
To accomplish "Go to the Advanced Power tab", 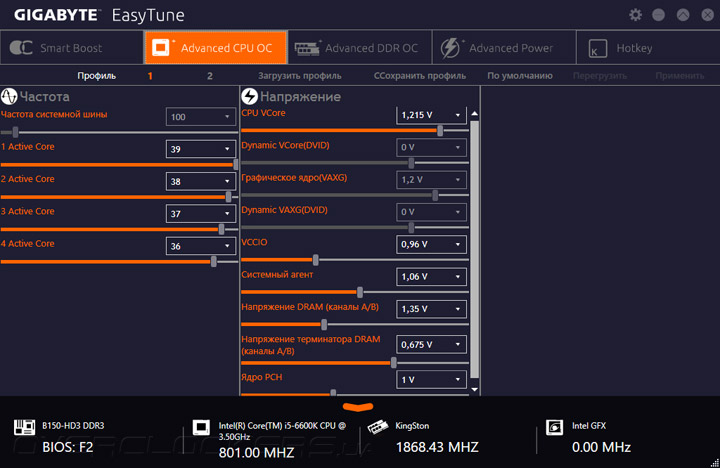I will (x=504, y=48).
